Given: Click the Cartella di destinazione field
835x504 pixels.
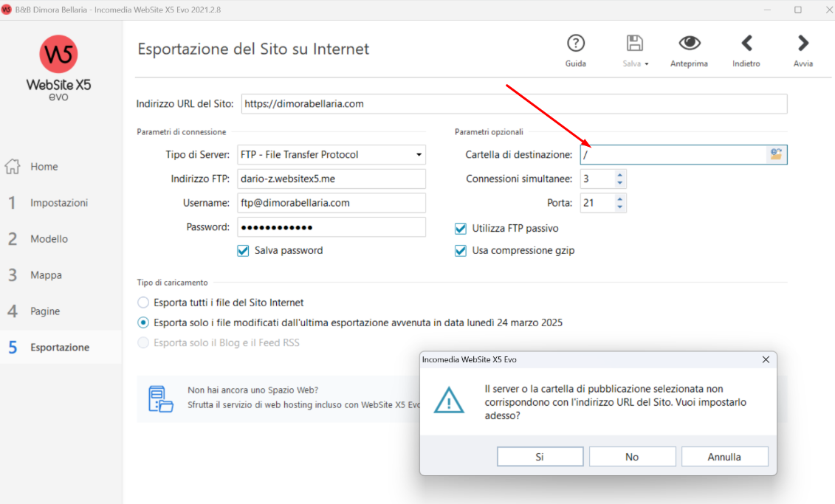Looking at the screenshot, I should [673, 154].
